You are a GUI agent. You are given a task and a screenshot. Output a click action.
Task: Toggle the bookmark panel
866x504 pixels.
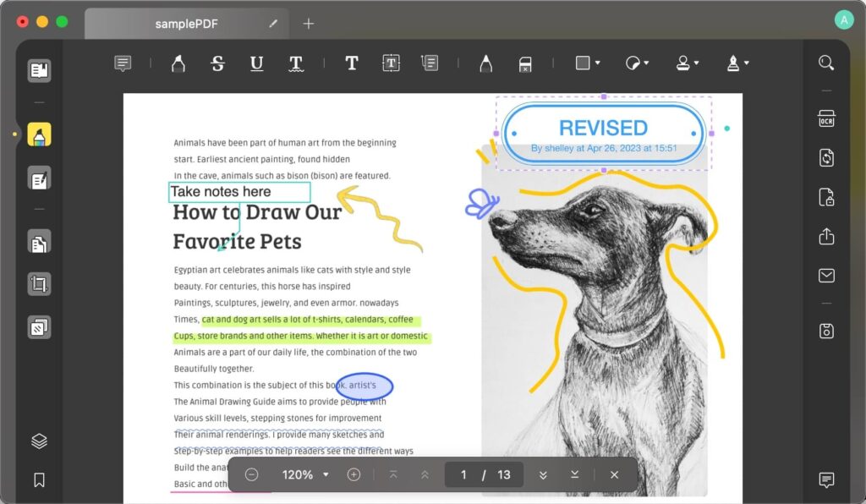coord(39,479)
